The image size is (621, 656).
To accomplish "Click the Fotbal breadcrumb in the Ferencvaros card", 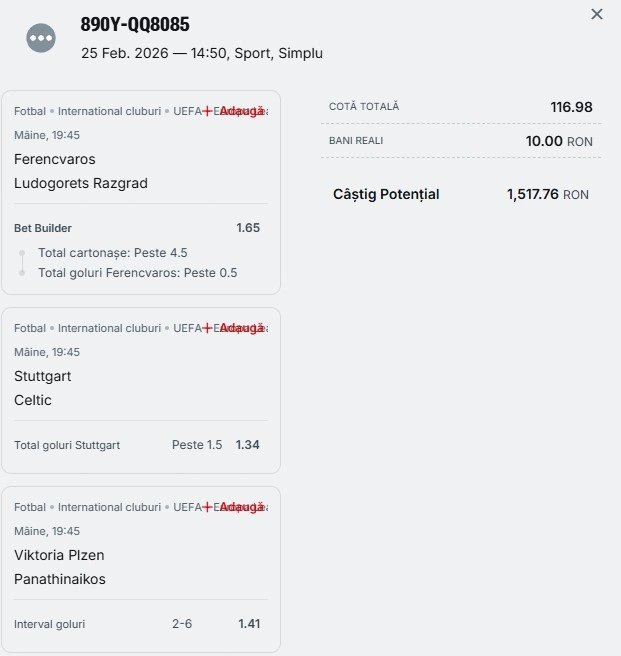I will point(30,111).
